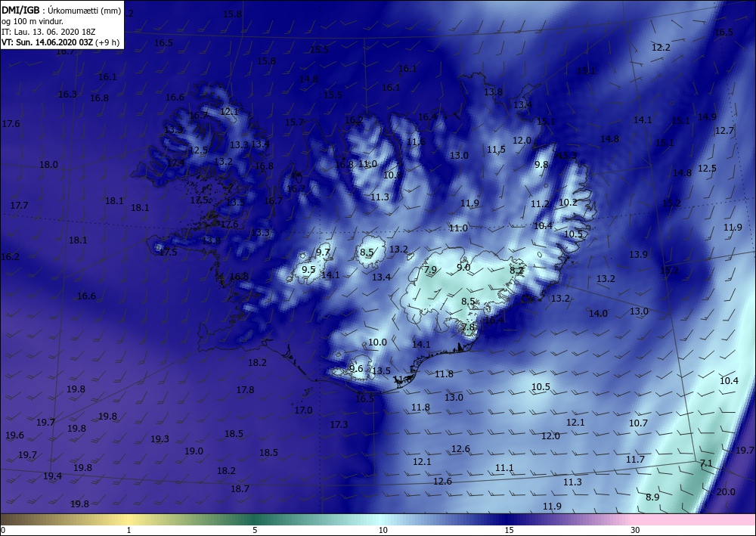Image resolution: width=756 pixels, height=536 pixels.
Task: Click the glacier value "9.7"
Action: tap(323, 252)
